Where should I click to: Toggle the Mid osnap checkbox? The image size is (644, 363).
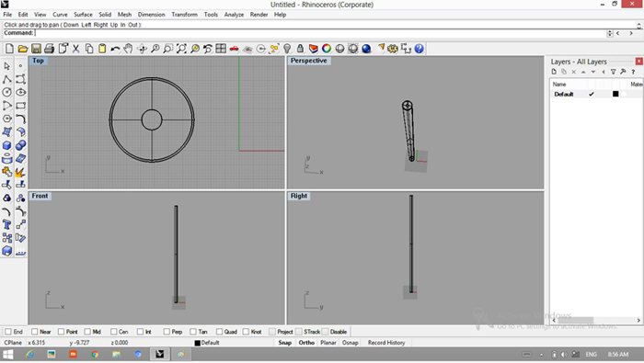(87, 332)
